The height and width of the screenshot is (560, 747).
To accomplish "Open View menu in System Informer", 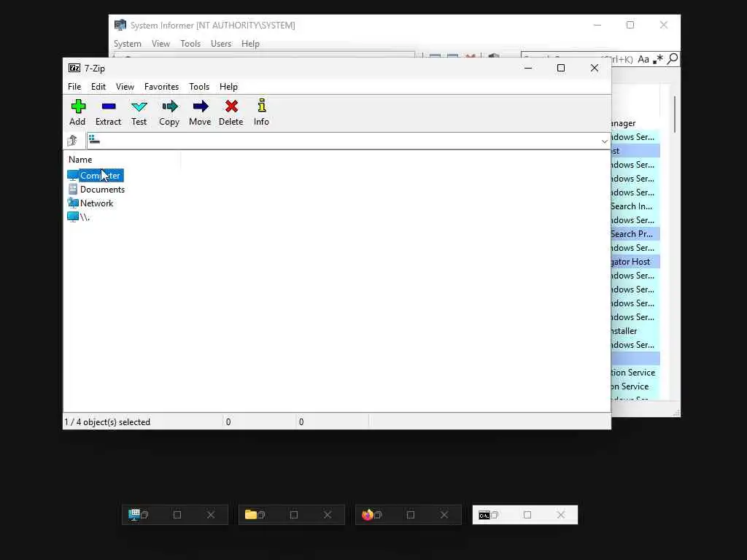I will (x=160, y=43).
